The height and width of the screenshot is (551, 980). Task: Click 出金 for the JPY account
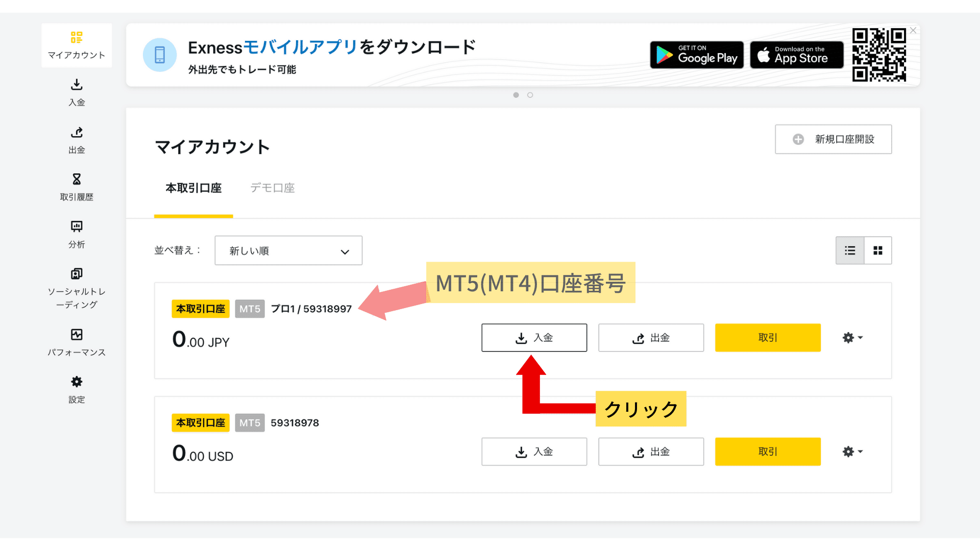651,338
